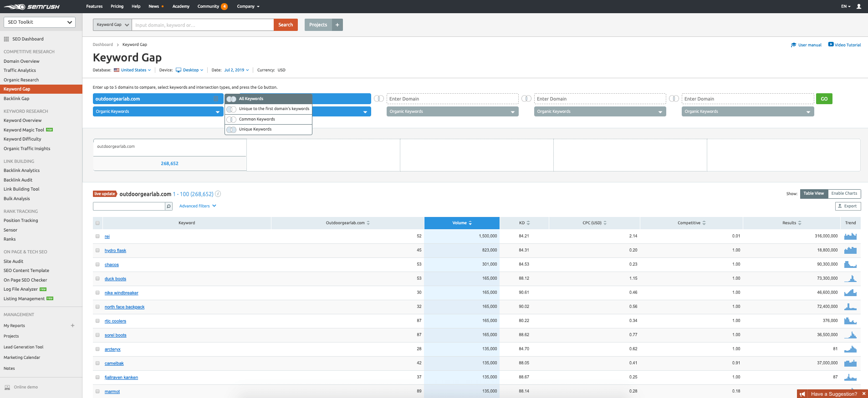
Task: Check the box for sorel boots
Action: tap(97, 335)
